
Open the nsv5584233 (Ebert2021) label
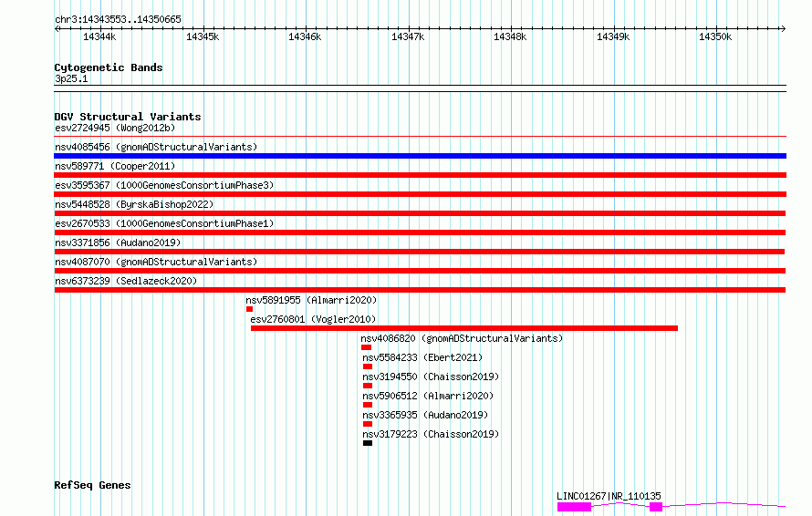pos(422,357)
